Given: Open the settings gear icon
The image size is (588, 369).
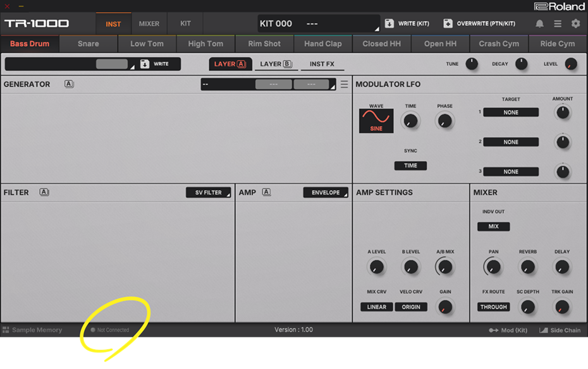Looking at the screenshot, I should coord(575,23).
